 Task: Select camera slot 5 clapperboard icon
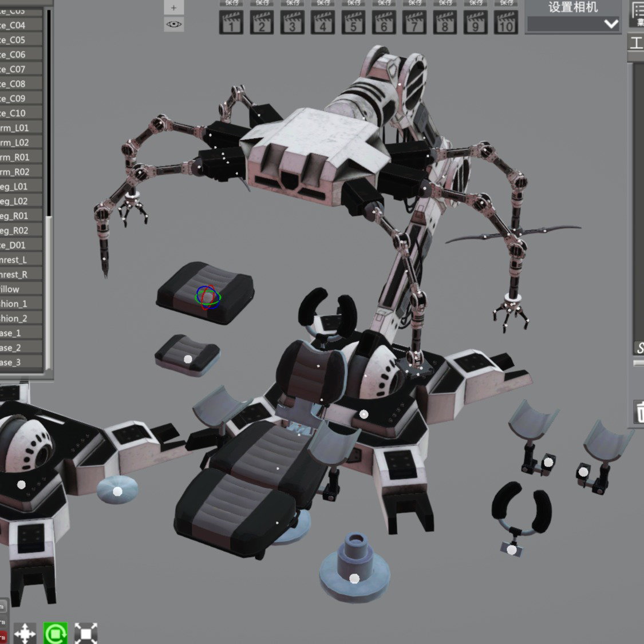[x=353, y=22]
